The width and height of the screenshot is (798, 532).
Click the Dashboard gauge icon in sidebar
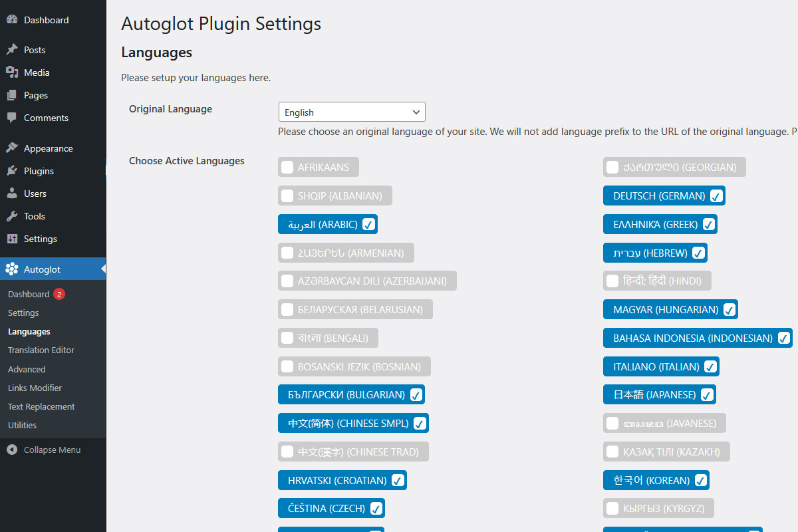point(12,20)
